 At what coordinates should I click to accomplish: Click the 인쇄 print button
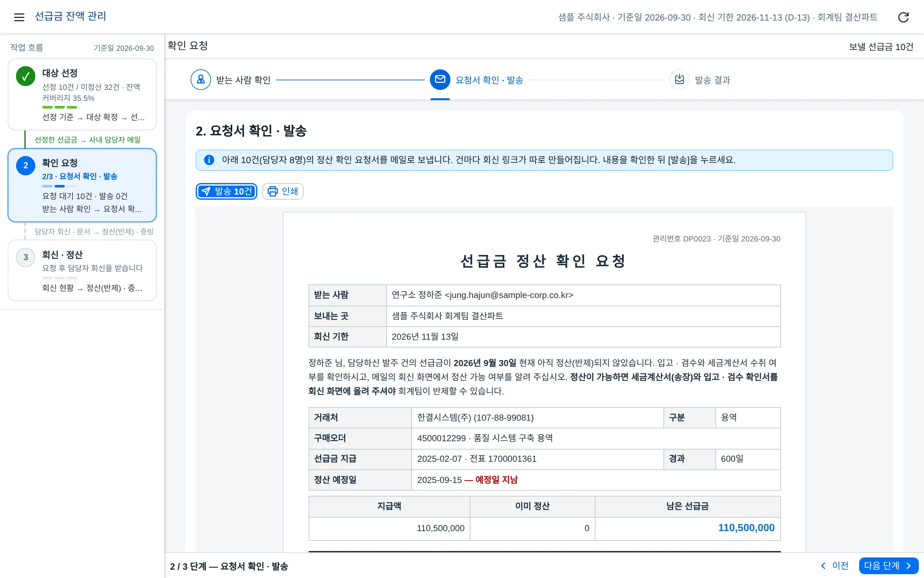283,191
